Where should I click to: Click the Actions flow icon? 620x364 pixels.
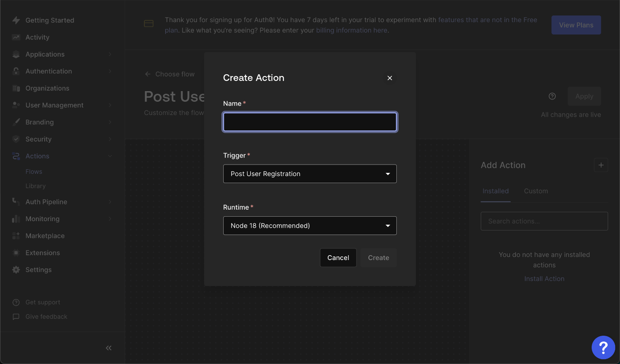pos(16,156)
